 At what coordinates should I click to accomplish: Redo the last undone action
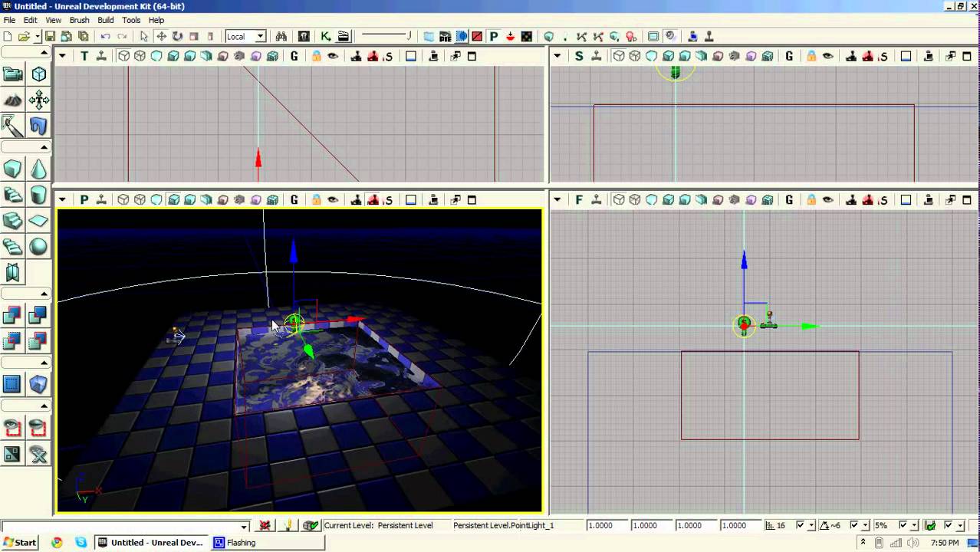pos(122,36)
